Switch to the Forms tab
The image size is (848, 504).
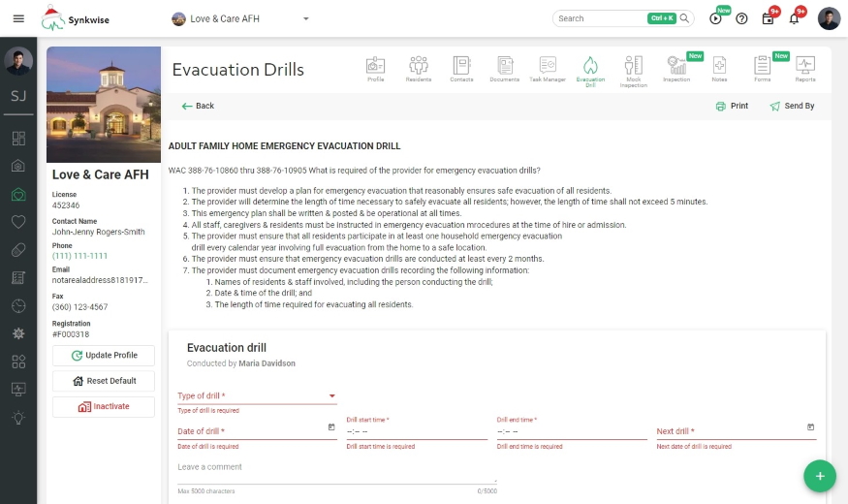tap(762, 68)
